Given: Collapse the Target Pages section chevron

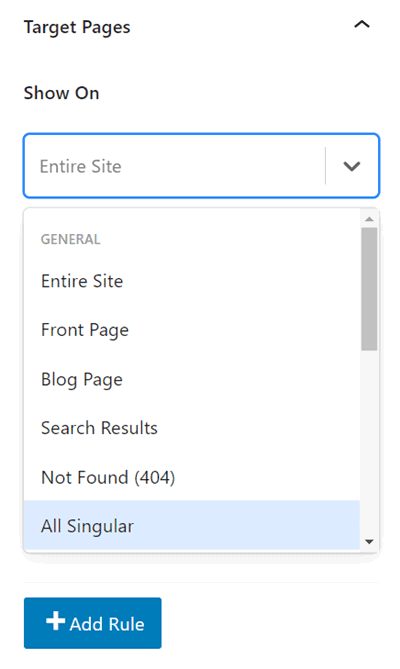Looking at the screenshot, I should click(x=362, y=25).
